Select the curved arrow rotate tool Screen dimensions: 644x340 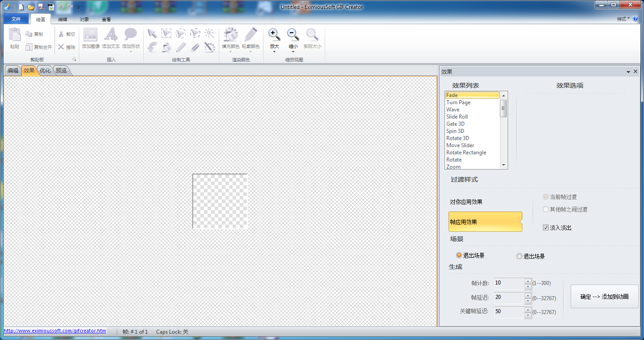point(152,47)
